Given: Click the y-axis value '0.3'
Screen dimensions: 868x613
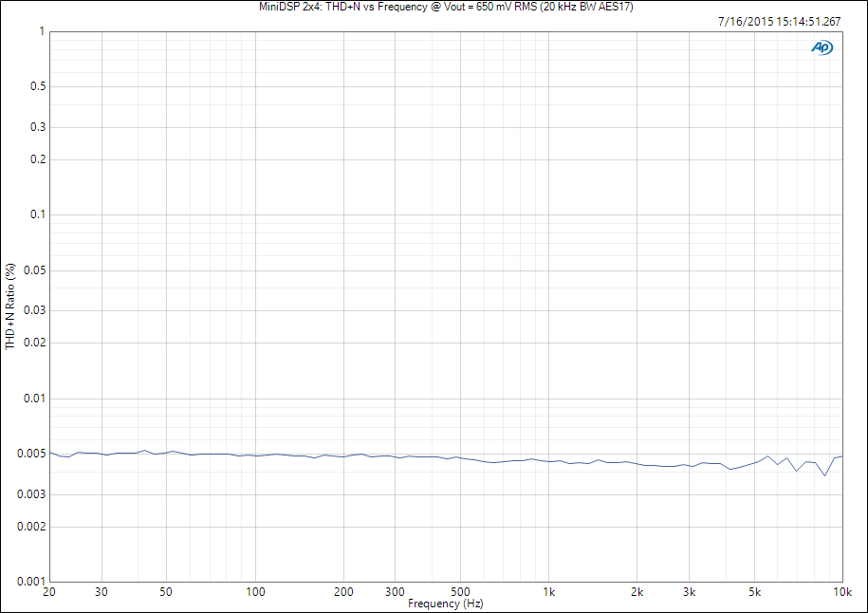Looking at the screenshot, I should (38, 127).
